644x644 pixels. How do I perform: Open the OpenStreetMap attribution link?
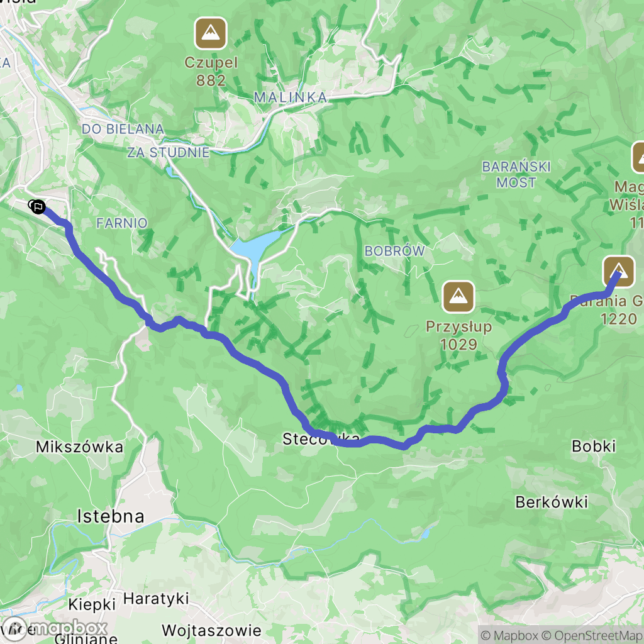coord(592,635)
